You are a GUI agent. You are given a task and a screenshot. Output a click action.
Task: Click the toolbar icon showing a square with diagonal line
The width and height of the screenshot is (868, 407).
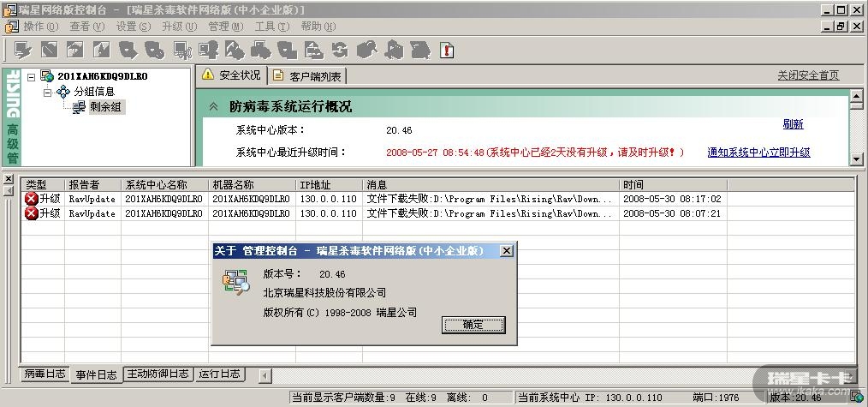coord(50,50)
